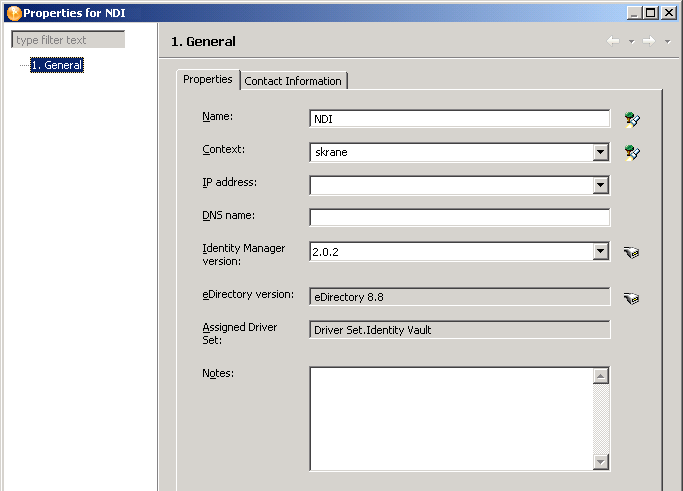Click the Notes scrollbar up arrow
Screen dimensions: 683x491
coord(601,376)
